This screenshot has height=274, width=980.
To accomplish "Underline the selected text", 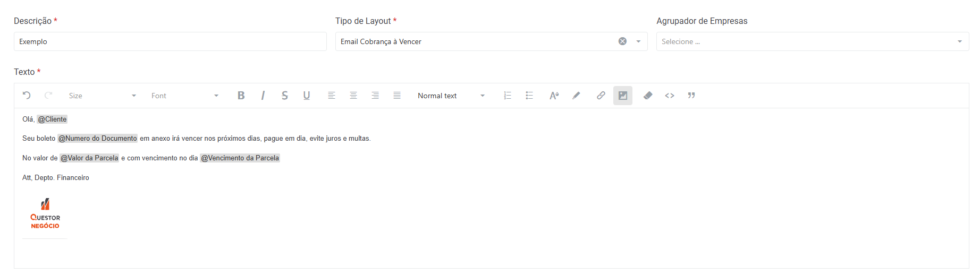I will [x=307, y=96].
